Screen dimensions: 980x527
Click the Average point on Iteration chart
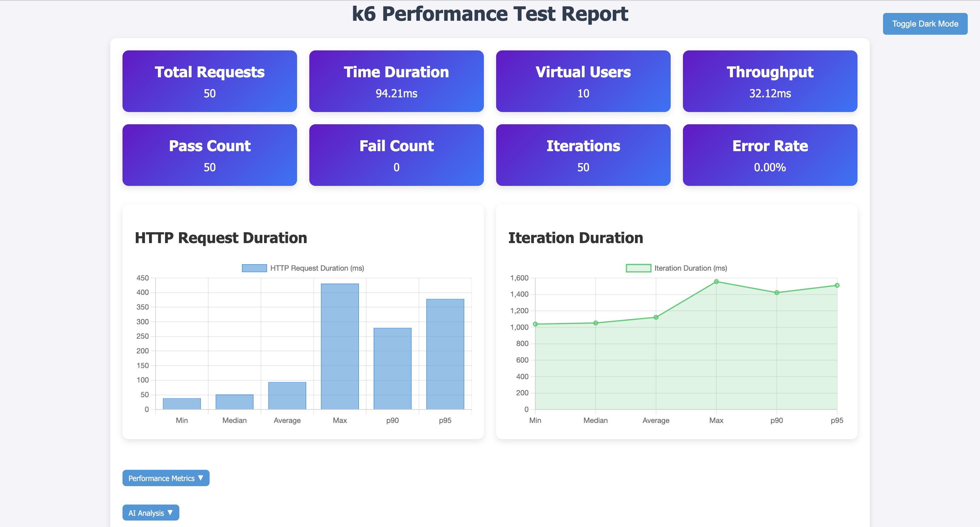[x=656, y=317]
